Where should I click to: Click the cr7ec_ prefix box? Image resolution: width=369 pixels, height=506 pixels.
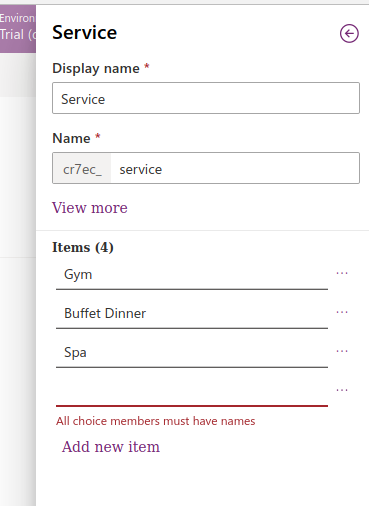click(82, 168)
